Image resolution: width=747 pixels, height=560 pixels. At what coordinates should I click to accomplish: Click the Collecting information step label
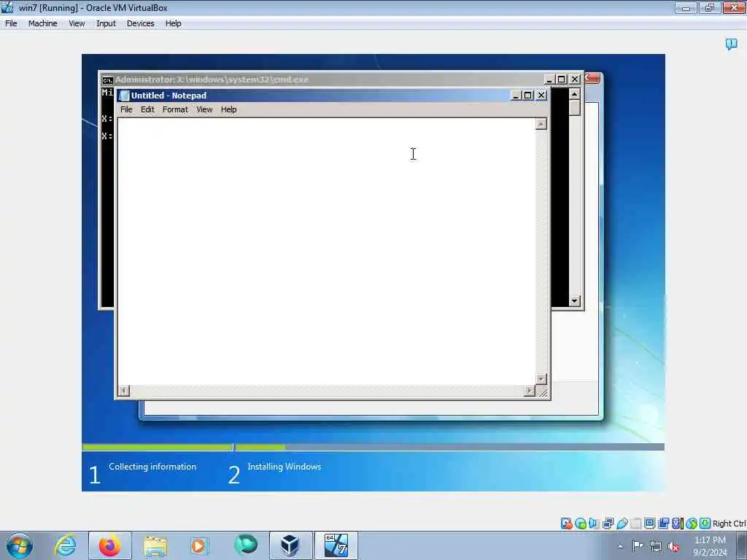[x=152, y=467]
